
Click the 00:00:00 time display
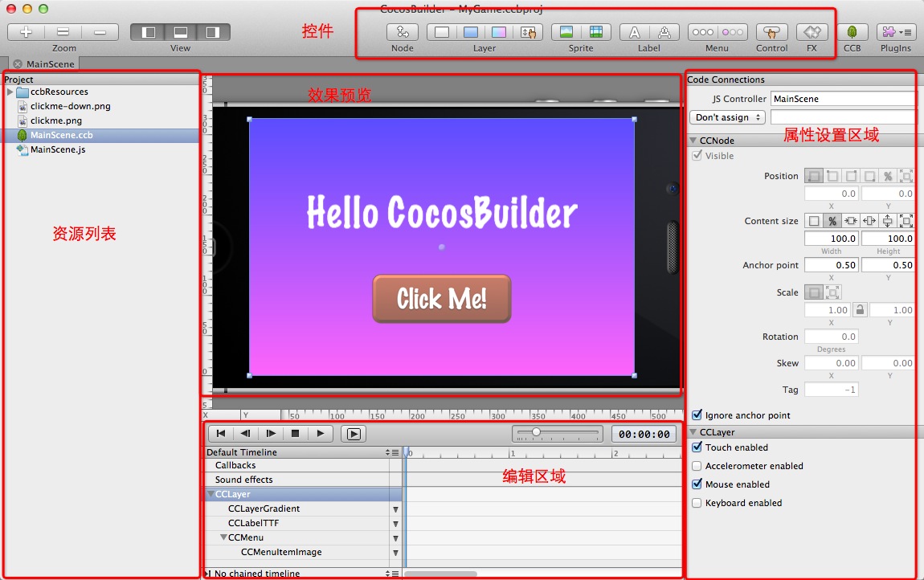644,435
